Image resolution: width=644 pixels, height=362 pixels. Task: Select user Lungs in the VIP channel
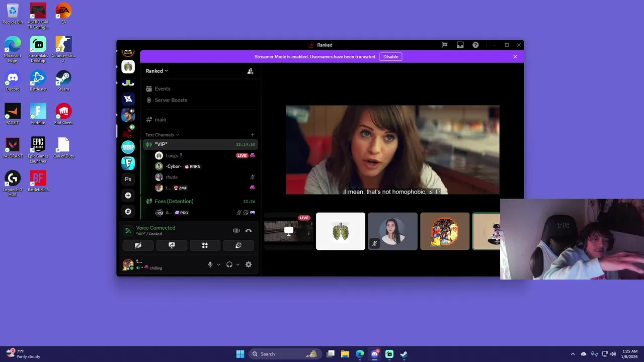click(x=205, y=156)
